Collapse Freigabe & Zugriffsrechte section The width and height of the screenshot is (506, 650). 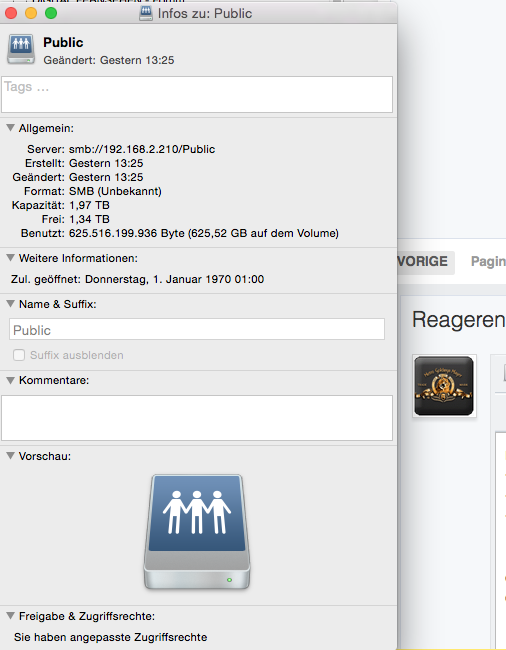click(11, 616)
